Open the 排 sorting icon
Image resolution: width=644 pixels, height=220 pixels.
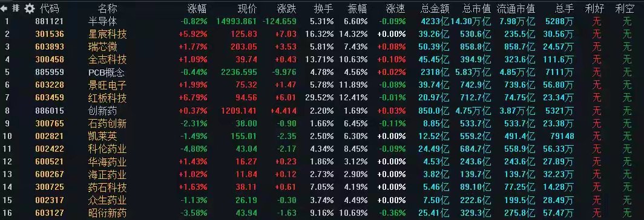coord(16,8)
